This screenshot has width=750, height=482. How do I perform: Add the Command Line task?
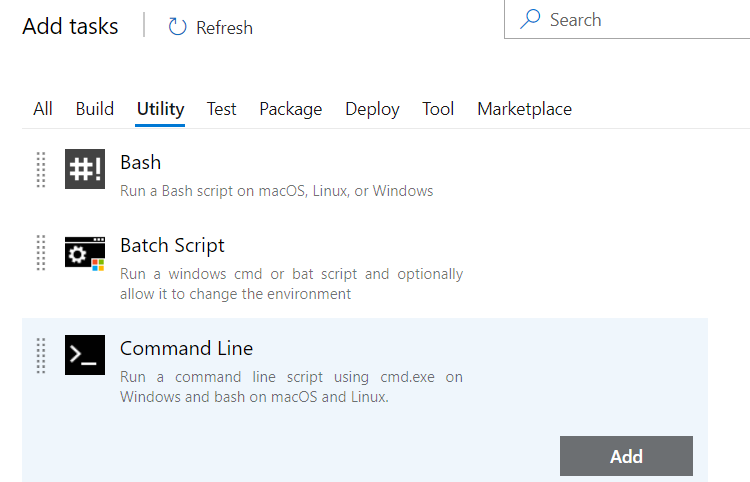[x=626, y=456]
